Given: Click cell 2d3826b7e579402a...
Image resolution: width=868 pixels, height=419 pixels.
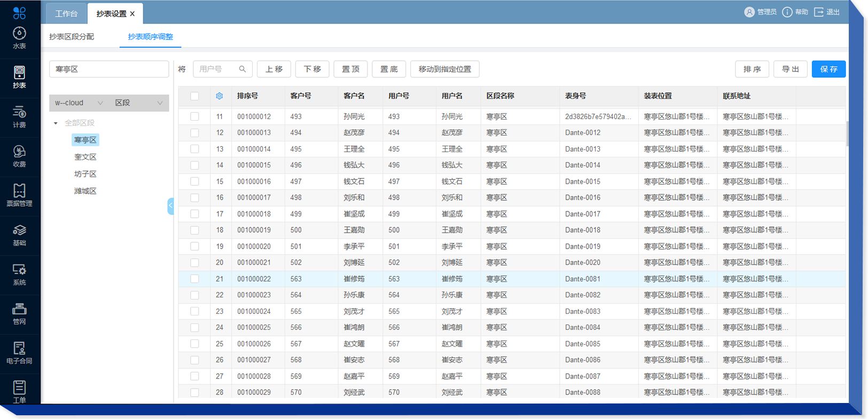Looking at the screenshot, I should point(598,116).
